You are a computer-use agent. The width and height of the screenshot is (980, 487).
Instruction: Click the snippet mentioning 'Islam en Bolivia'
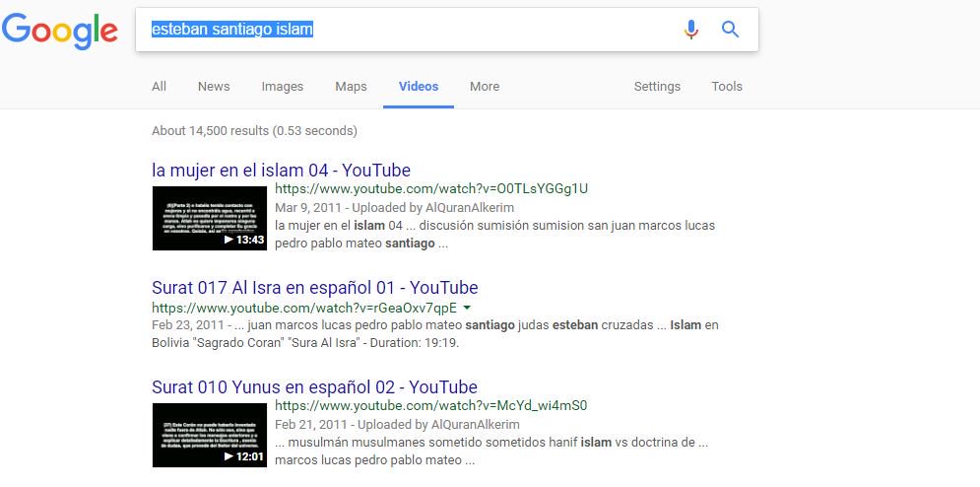pos(435,334)
